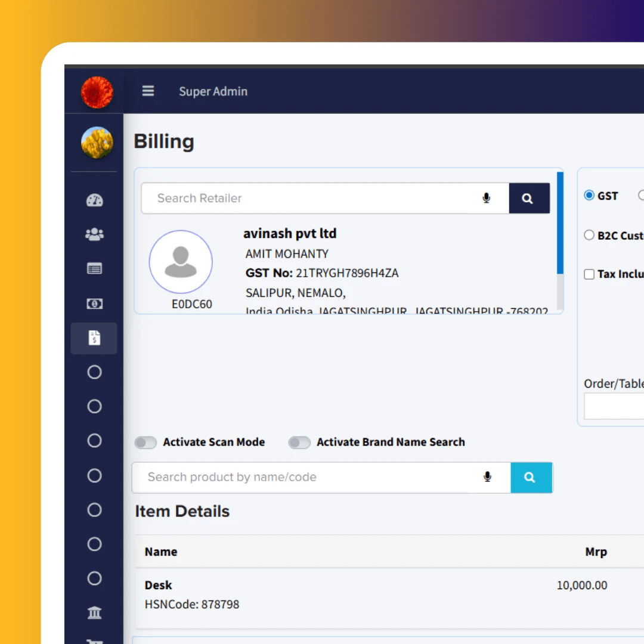
Task: Enable Activate Brand Name Search switch
Action: pyautogui.click(x=299, y=442)
